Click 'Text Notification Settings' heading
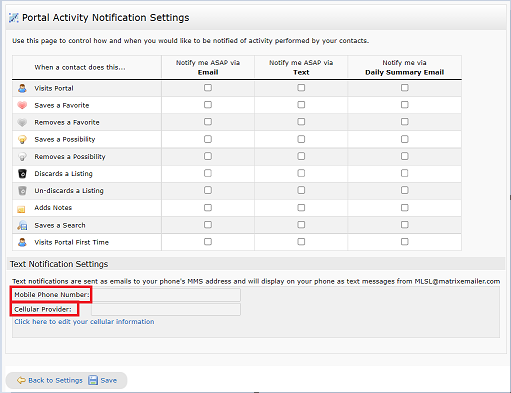511x393 pixels. coord(59,264)
